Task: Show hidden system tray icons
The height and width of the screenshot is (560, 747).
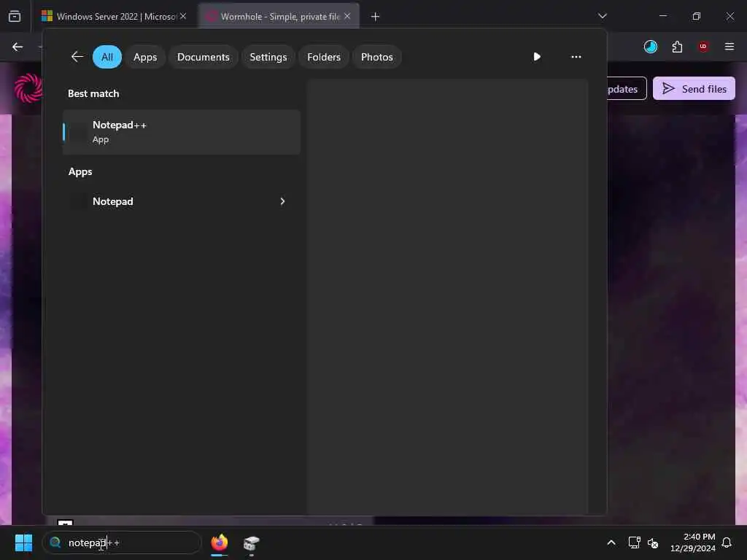Action: (611, 542)
